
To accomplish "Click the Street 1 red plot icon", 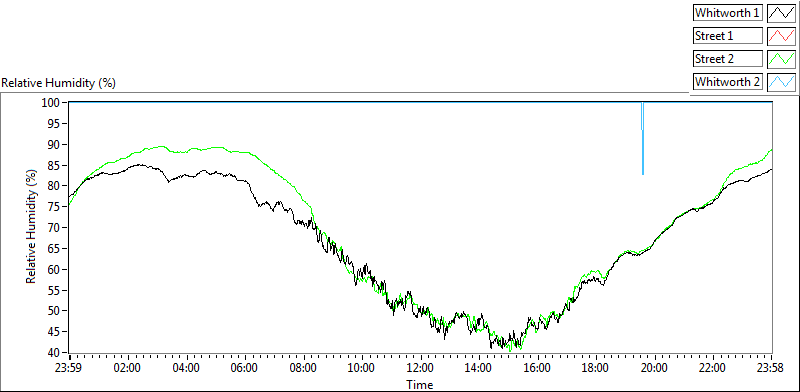I will [x=781, y=36].
